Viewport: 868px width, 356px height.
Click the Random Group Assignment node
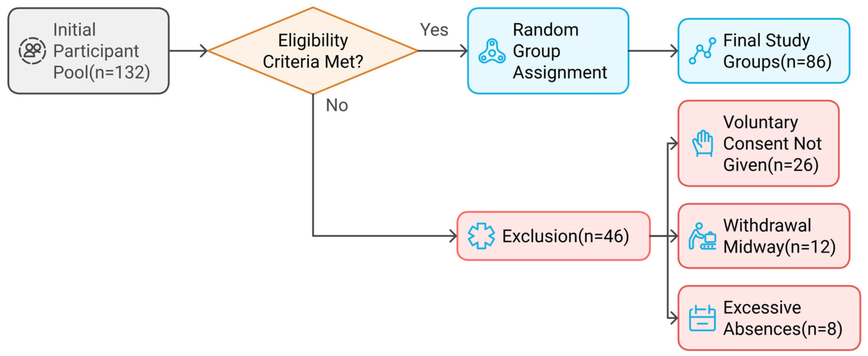[548, 51]
